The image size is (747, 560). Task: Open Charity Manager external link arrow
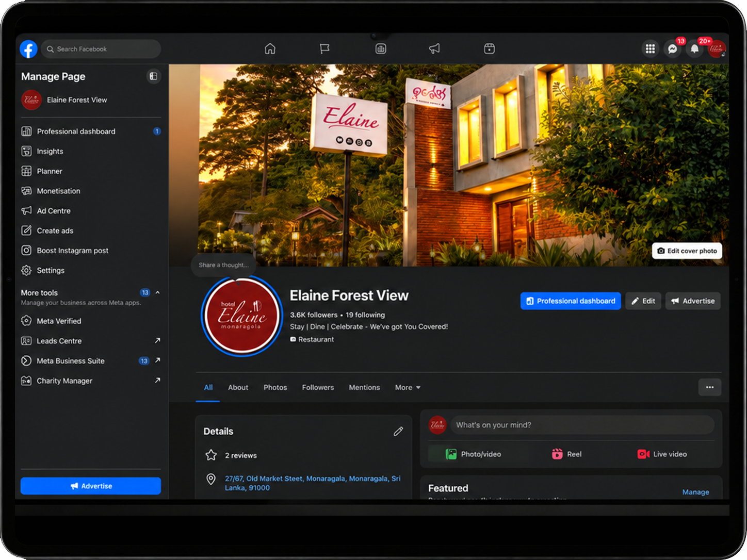pyautogui.click(x=157, y=380)
